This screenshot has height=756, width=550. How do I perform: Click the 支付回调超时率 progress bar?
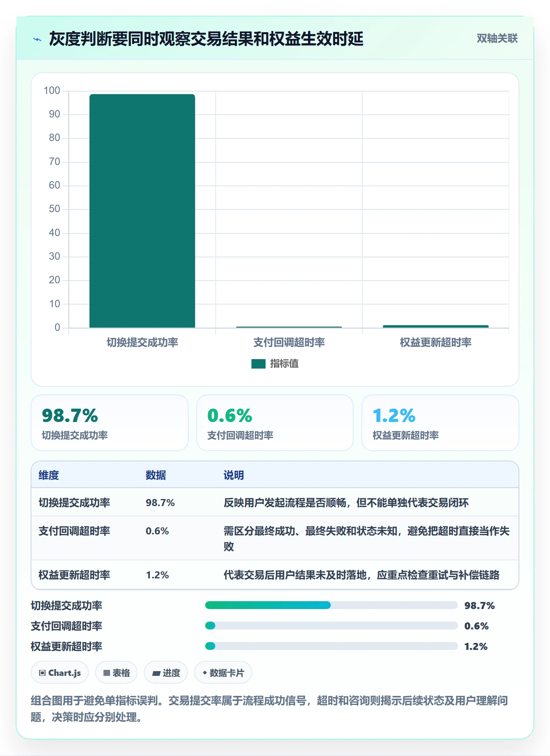331,626
